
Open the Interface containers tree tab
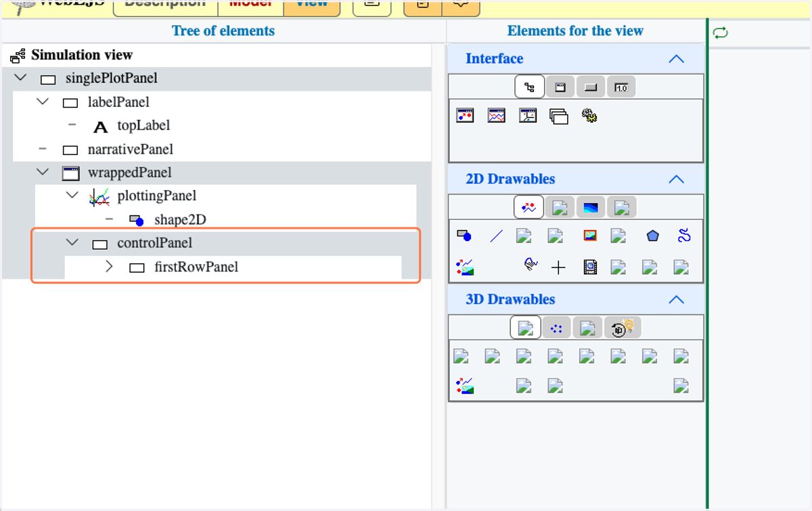click(x=529, y=87)
